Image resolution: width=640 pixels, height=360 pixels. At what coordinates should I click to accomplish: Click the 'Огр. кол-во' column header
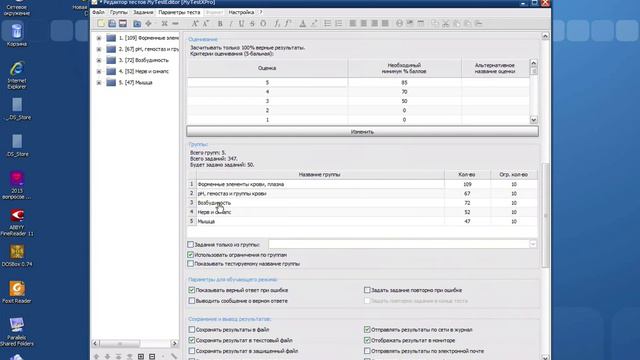tap(513, 175)
